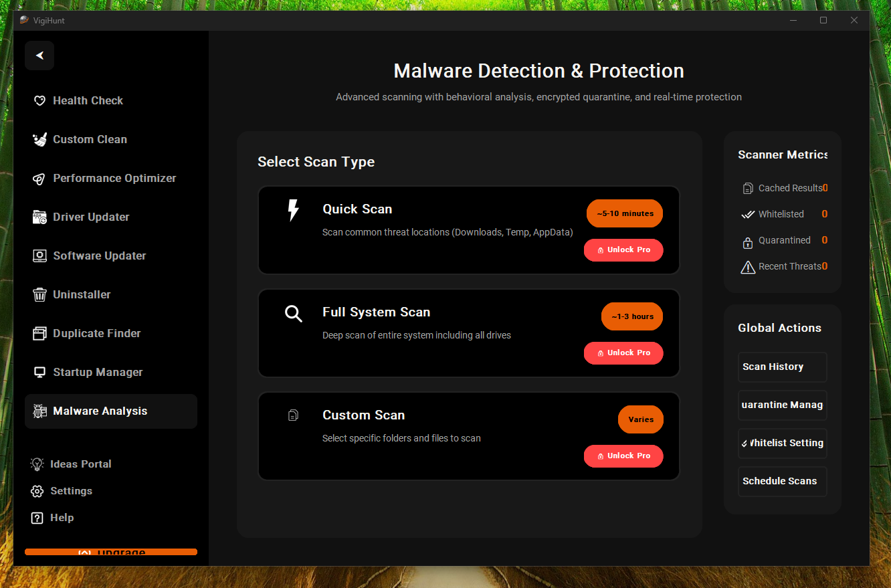Click the Recent Threats count value

(825, 267)
